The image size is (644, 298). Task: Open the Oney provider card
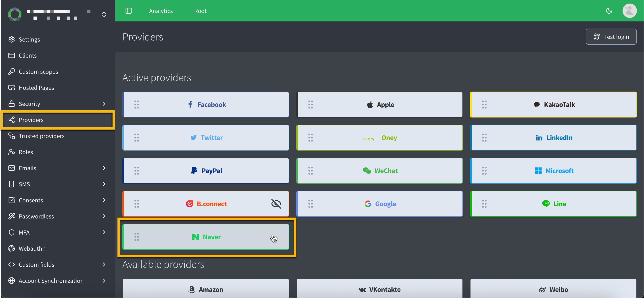point(380,138)
